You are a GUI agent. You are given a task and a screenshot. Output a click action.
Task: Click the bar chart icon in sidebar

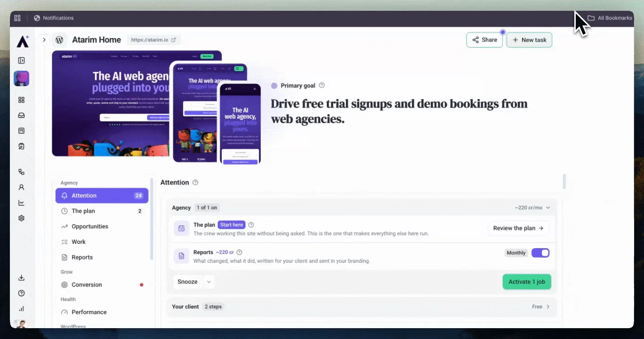pyautogui.click(x=21, y=309)
